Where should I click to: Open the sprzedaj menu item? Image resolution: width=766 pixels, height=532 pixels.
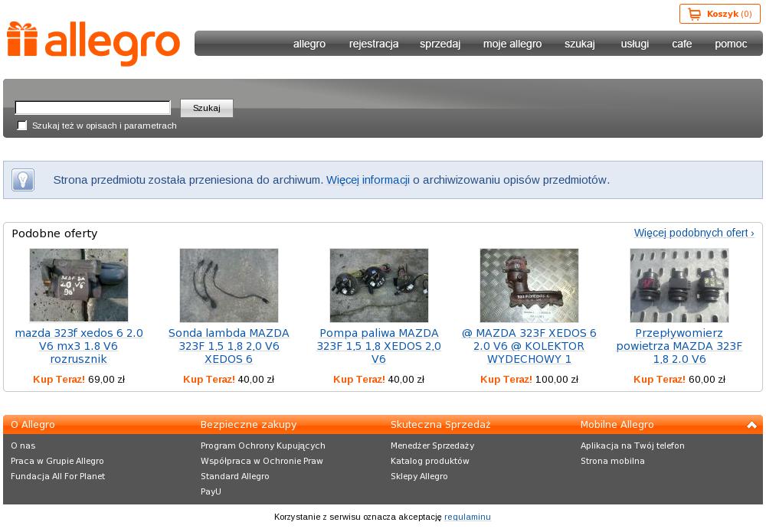(x=440, y=44)
